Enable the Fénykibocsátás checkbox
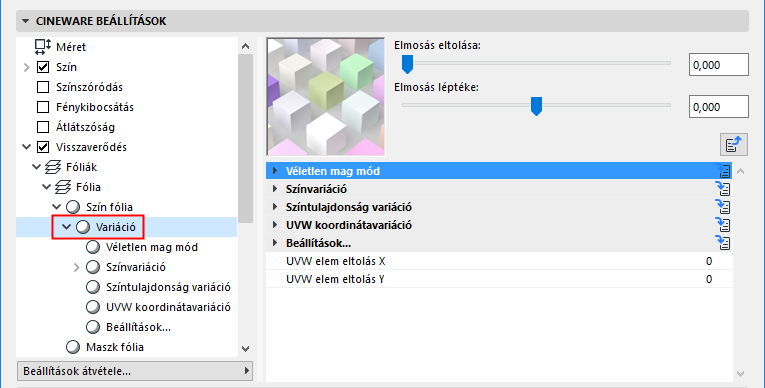The image size is (765, 388). pos(43,107)
